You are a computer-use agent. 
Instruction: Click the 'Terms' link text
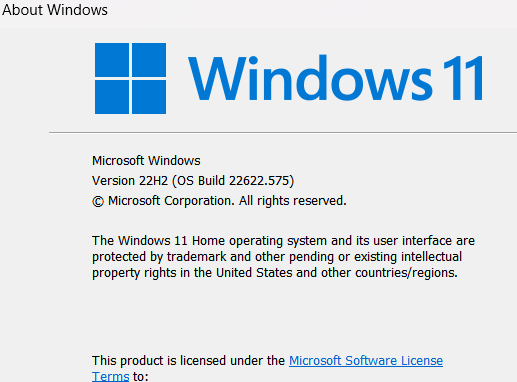[x=110, y=377]
